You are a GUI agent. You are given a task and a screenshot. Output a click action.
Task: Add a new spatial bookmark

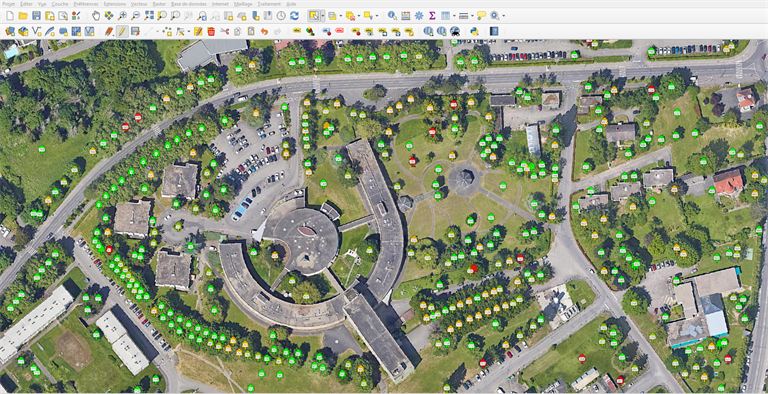pos(255,16)
